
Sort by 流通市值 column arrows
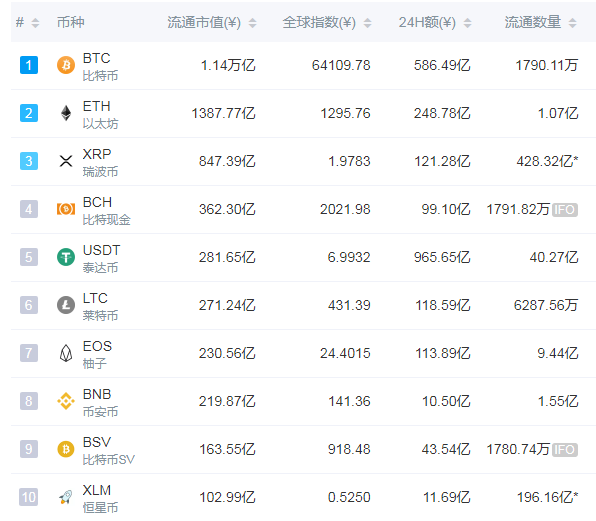(x=252, y=23)
